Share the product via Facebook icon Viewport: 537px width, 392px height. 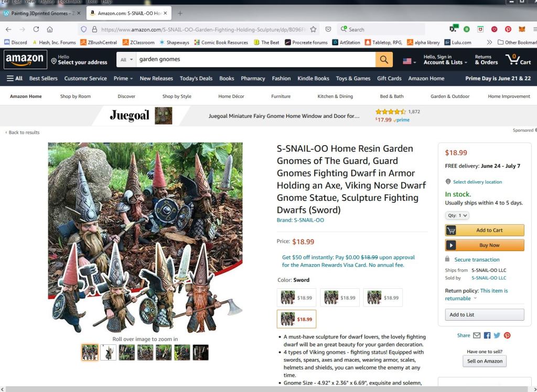487,335
